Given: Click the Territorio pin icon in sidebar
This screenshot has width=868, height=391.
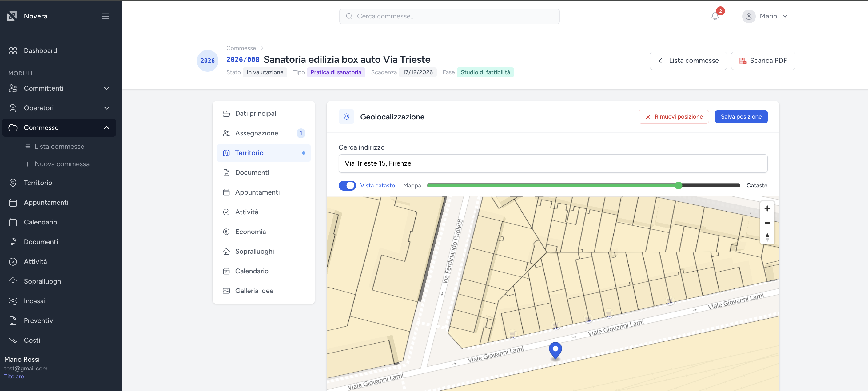Looking at the screenshot, I should 13,183.
